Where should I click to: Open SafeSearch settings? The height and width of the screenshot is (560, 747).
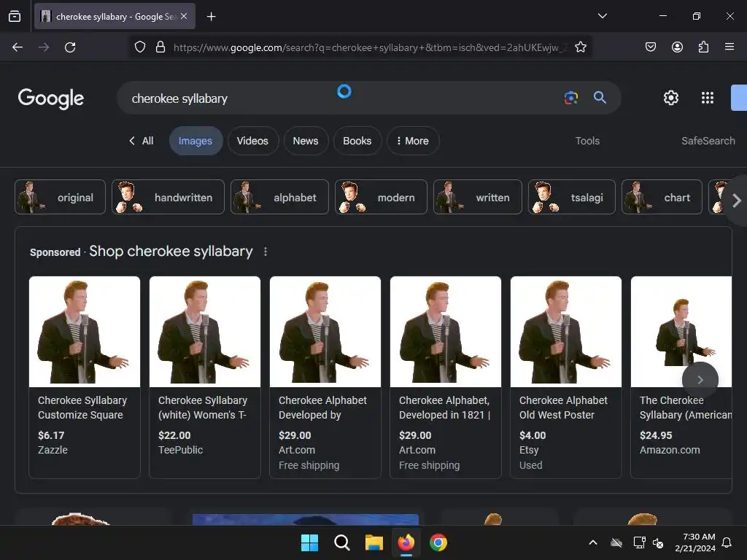pos(708,141)
